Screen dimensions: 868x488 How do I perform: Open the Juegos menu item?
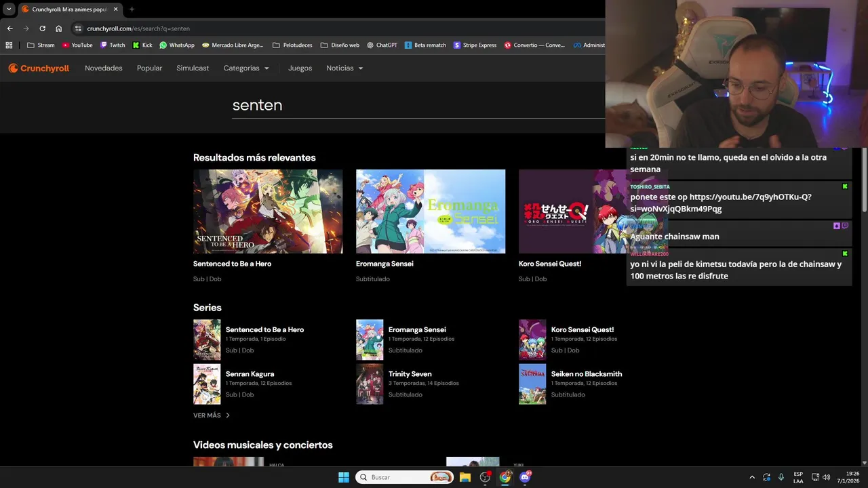click(x=300, y=68)
